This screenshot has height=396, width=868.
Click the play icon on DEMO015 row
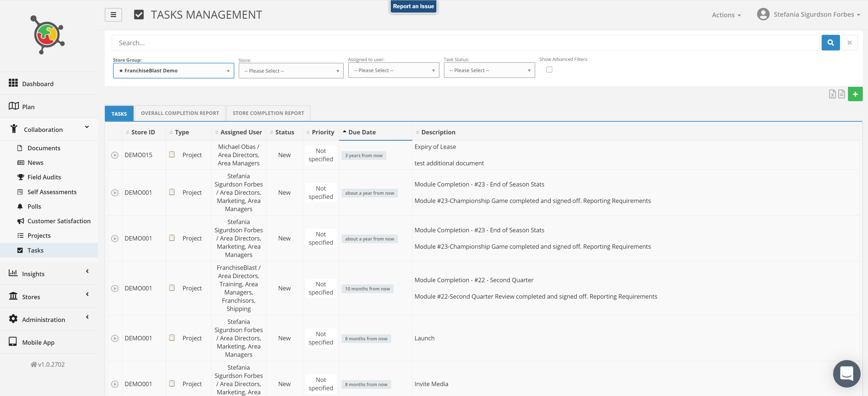(115, 155)
